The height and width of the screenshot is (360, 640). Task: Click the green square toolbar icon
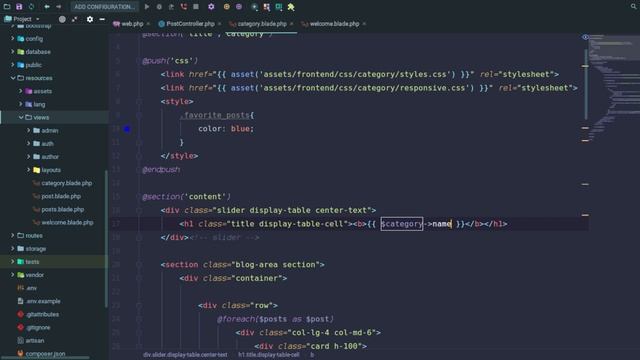coord(279,7)
